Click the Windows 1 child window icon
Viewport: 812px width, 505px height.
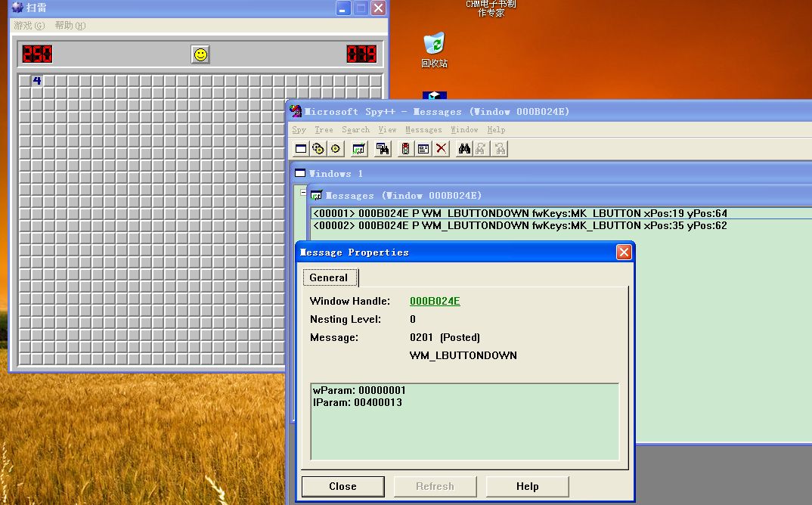[300, 174]
